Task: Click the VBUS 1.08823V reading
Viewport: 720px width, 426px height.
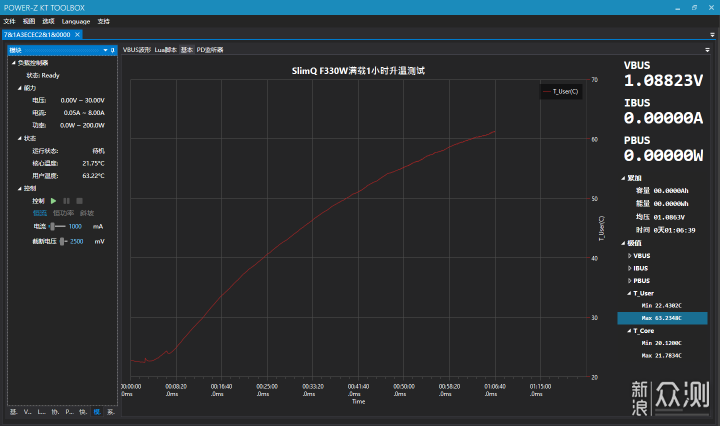Action: point(663,81)
